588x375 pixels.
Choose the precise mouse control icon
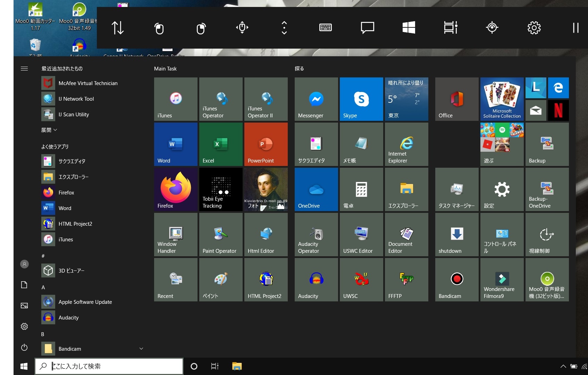[242, 27]
